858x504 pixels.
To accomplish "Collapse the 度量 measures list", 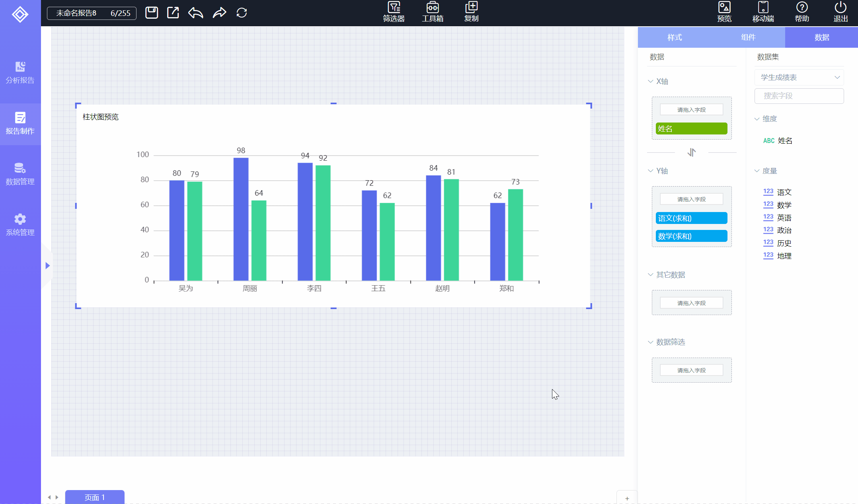I will pos(757,171).
